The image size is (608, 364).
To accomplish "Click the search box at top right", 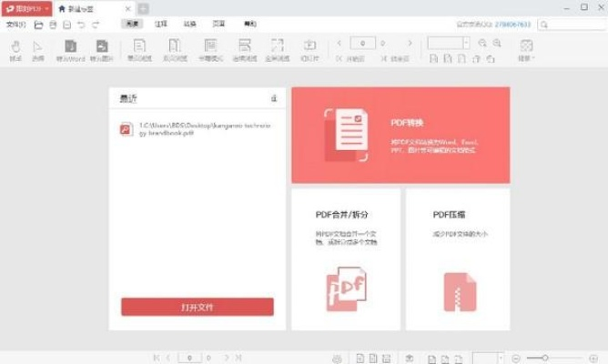I will click(x=573, y=25).
